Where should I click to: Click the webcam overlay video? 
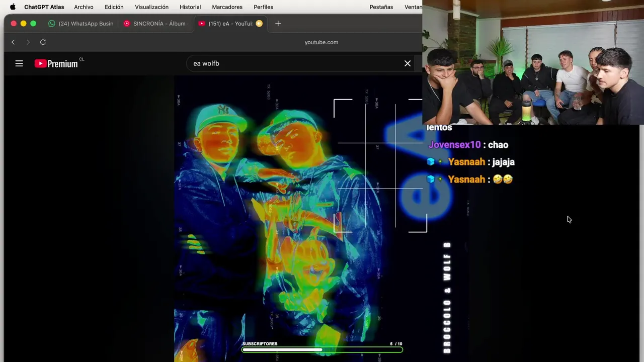[533, 62]
